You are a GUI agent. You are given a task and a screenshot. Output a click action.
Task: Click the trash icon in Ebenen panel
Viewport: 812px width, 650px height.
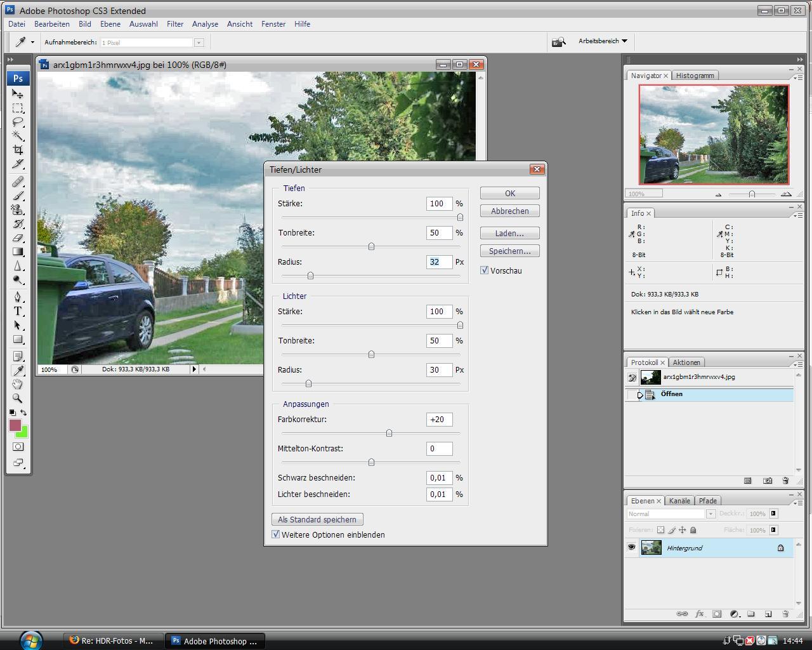785,614
